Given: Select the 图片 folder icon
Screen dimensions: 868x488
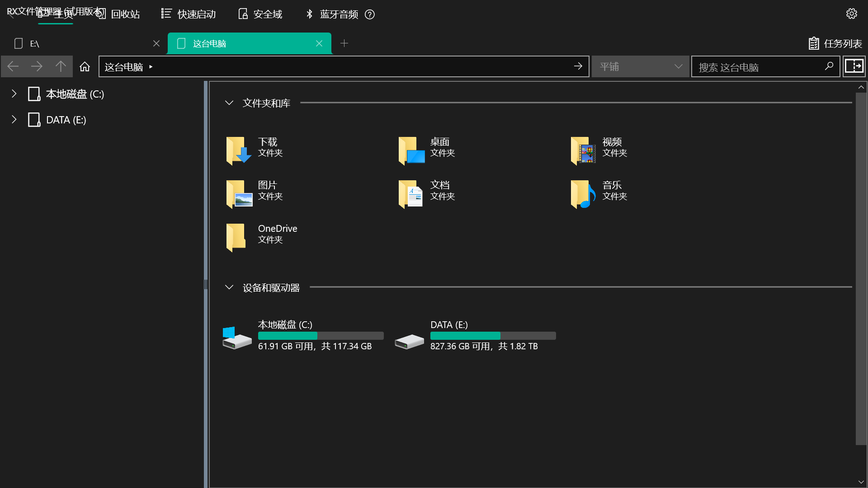Looking at the screenshot, I should (239, 194).
